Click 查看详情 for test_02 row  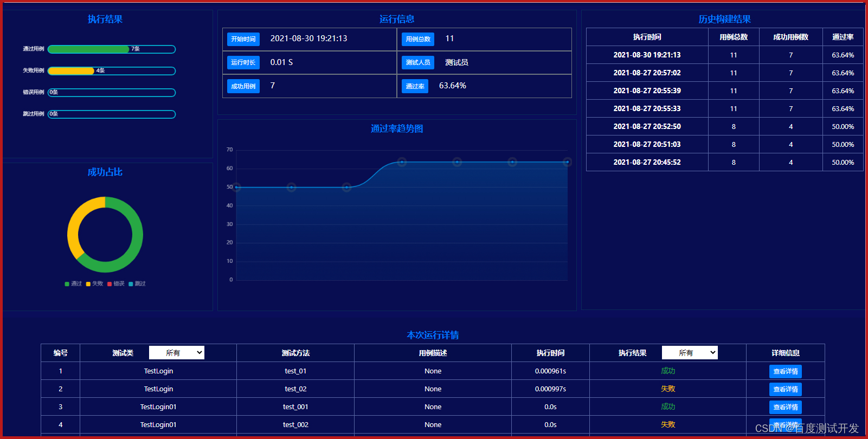point(785,389)
